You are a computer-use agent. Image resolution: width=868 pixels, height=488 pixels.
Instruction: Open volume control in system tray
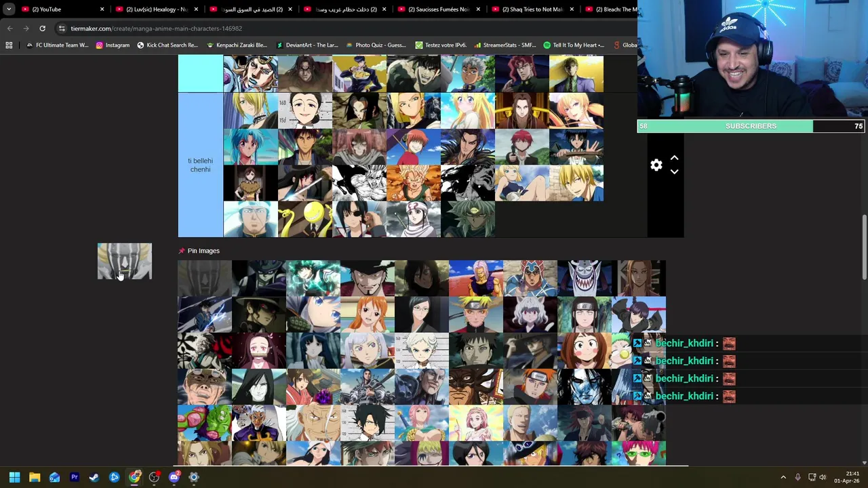[823, 477]
